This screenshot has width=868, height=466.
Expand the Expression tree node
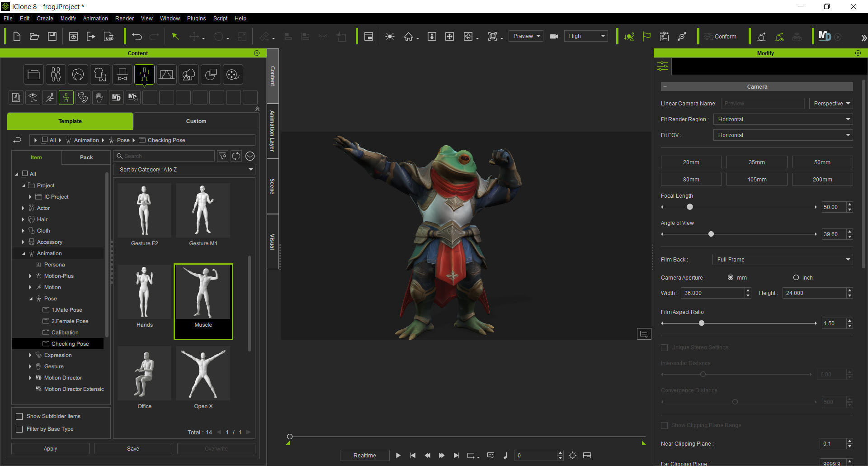30,355
